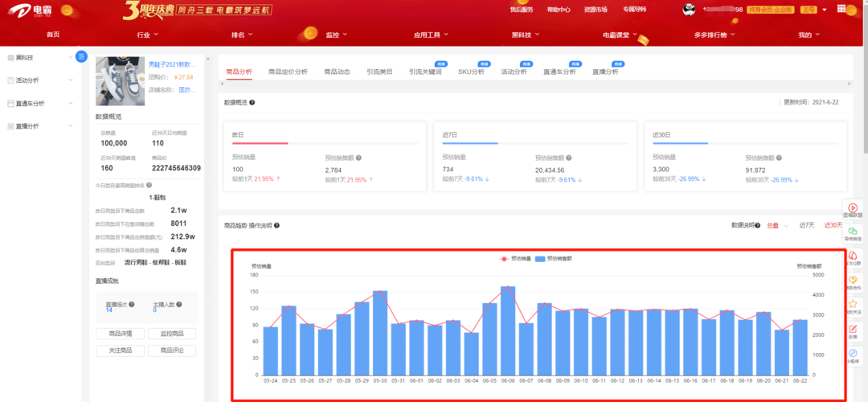Open the handshake 商务合作 icon
The width and height of the screenshot is (868, 402).
point(853,280)
